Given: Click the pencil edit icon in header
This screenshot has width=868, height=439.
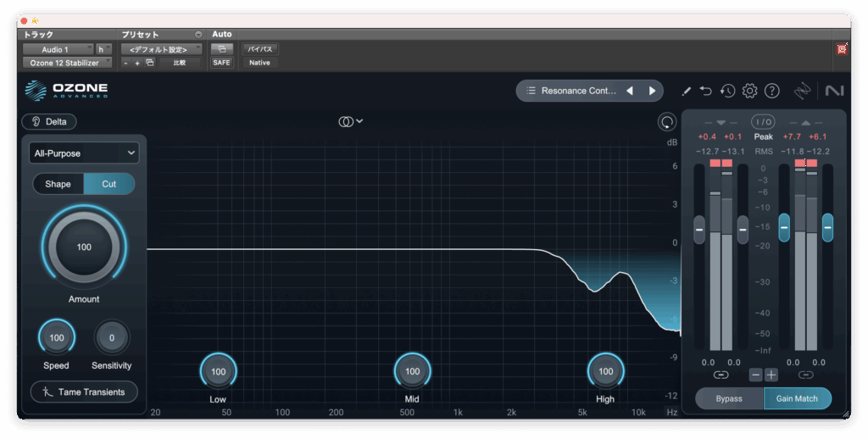Looking at the screenshot, I should (x=686, y=91).
